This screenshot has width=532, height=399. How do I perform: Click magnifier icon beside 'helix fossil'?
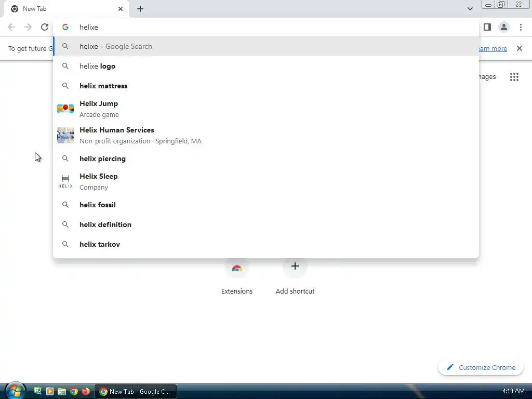click(65, 205)
